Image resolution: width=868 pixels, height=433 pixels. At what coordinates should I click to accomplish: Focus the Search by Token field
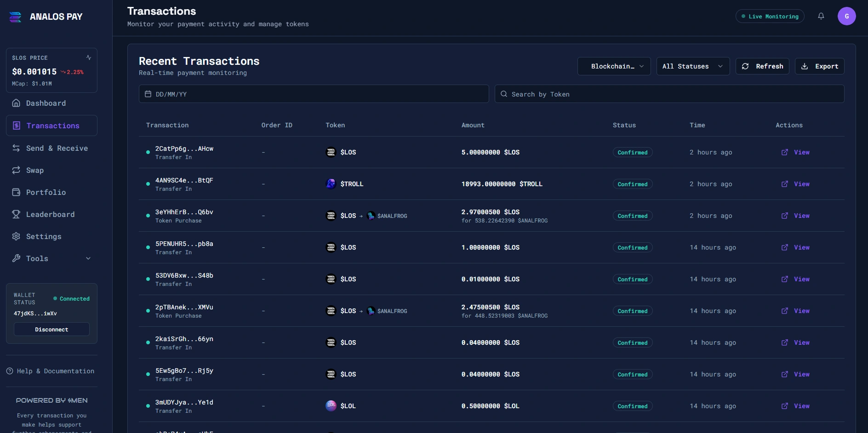click(669, 94)
